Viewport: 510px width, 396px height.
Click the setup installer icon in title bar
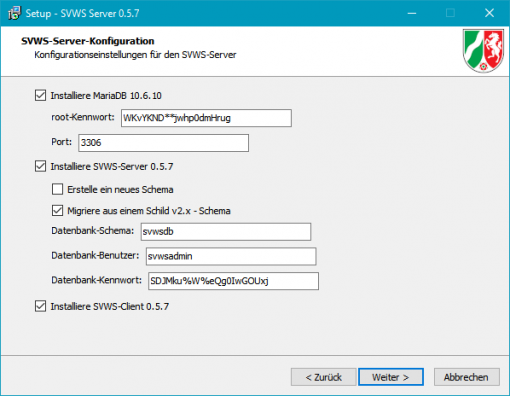pos(14,13)
